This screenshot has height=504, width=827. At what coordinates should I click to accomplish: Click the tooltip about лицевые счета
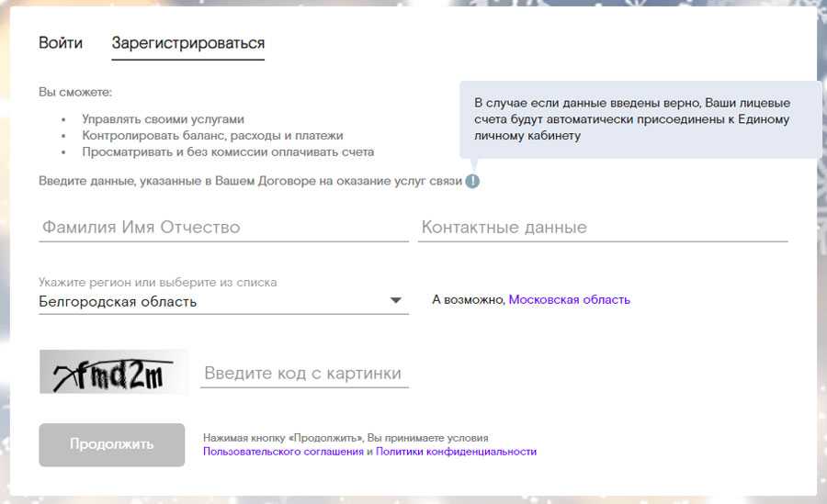pyautogui.click(x=640, y=119)
